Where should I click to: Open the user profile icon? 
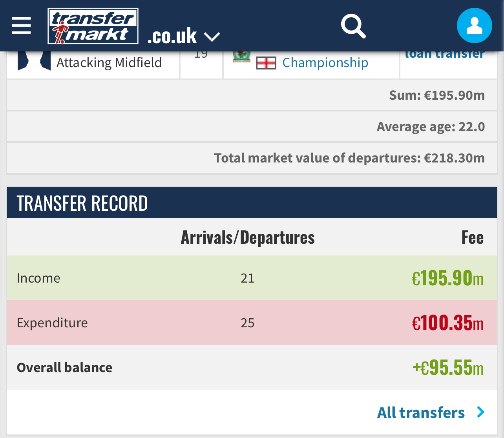pyautogui.click(x=474, y=26)
